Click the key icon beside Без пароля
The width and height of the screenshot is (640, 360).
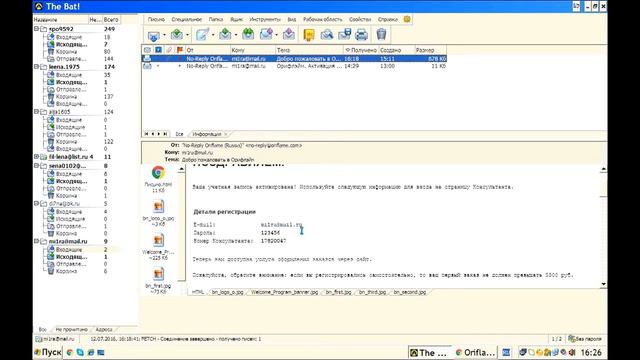pos(572,339)
